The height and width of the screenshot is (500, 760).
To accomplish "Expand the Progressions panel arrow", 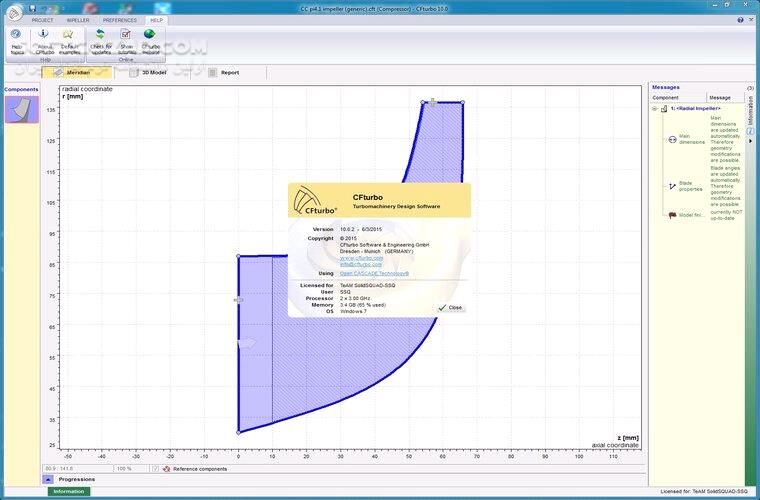I will [48, 480].
